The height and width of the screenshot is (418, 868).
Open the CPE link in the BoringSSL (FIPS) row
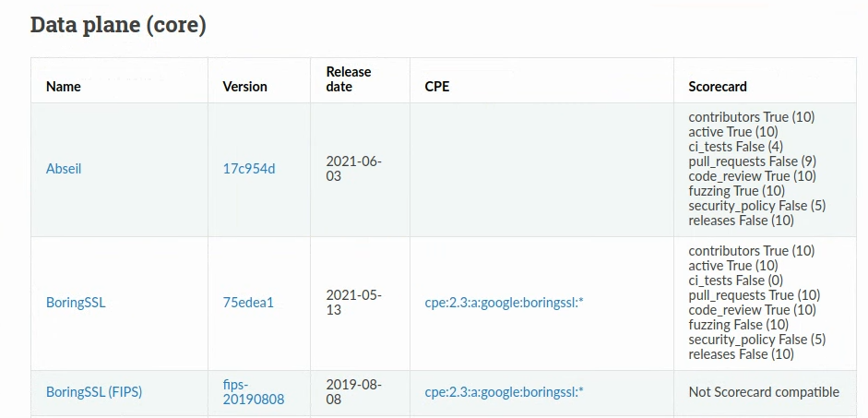pyautogui.click(x=504, y=392)
